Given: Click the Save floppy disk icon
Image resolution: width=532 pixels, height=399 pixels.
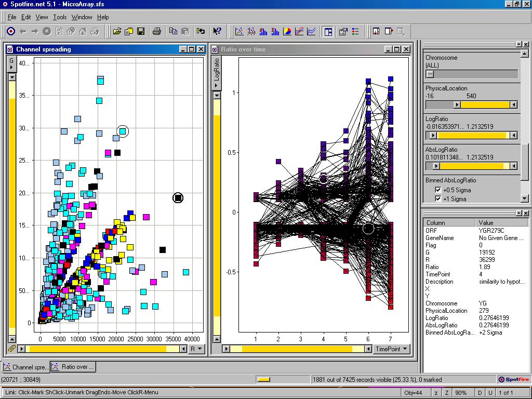Looking at the screenshot, I should [140, 31].
